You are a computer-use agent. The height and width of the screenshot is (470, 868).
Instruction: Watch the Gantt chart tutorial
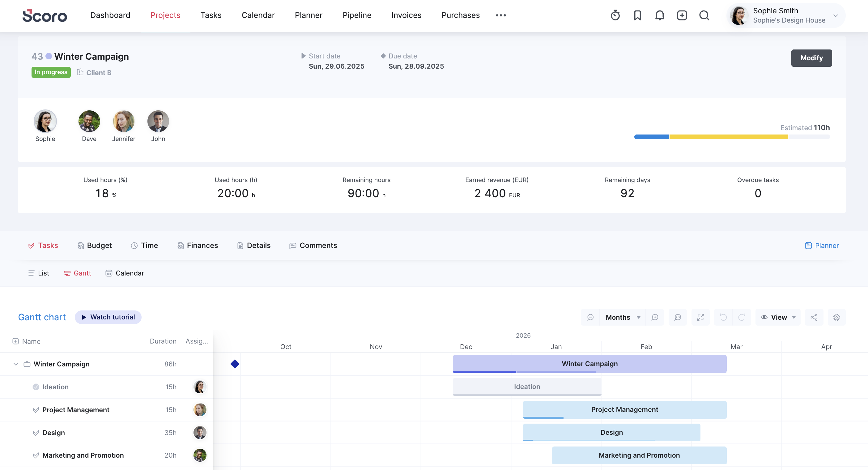click(x=108, y=317)
